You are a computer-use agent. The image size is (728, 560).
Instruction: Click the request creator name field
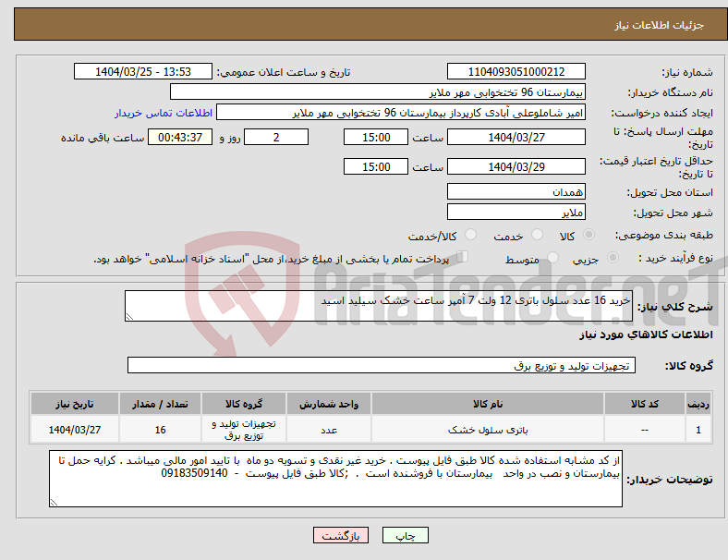(401, 113)
